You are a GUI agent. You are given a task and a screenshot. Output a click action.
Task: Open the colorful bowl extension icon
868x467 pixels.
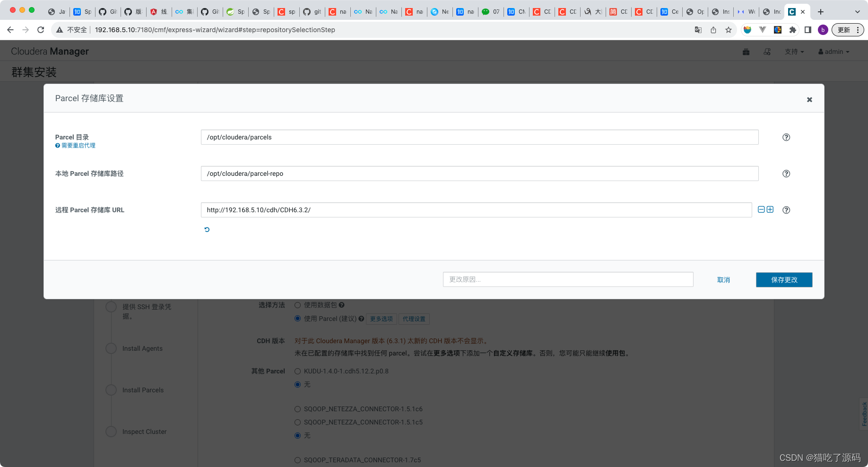coord(747,30)
